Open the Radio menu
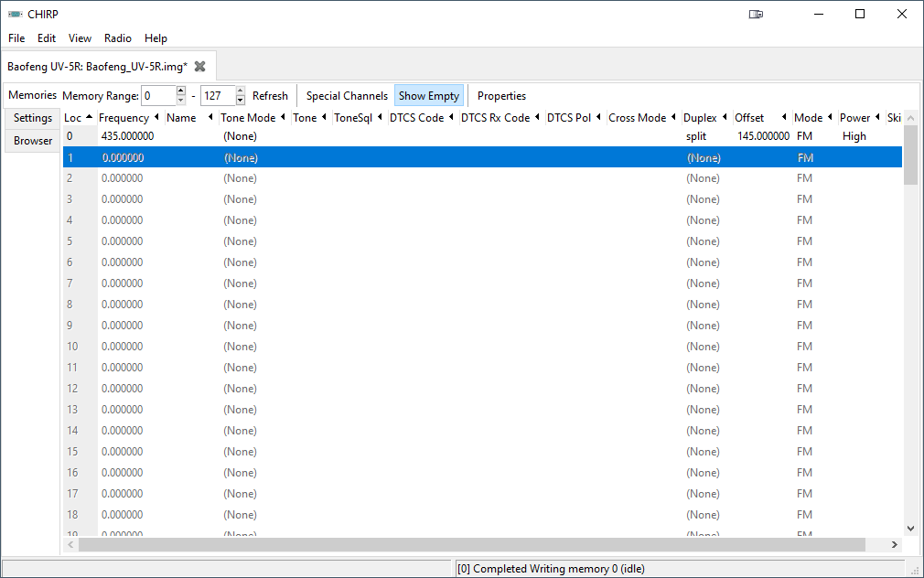The height and width of the screenshot is (578, 924). (x=118, y=38)
